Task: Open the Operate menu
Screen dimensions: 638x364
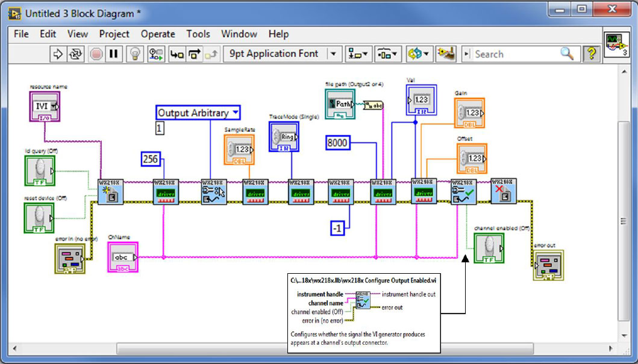Action: pos(158,34)
